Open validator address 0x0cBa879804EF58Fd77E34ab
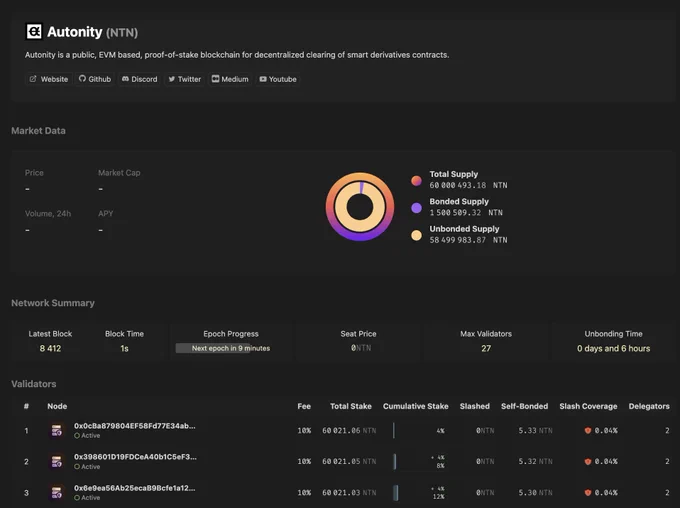The height and width of the screenshot is (508, 680). (x=135, y=426)
